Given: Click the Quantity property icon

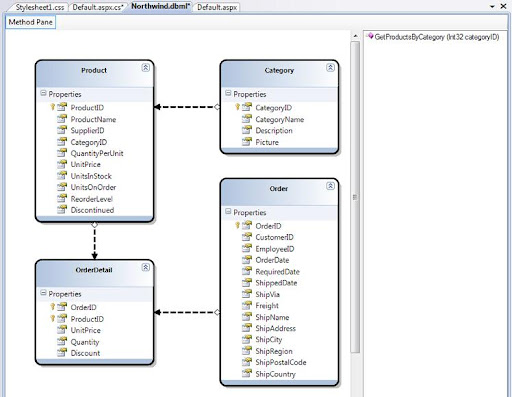Looking at the screenshot, I should click(62, 341).
